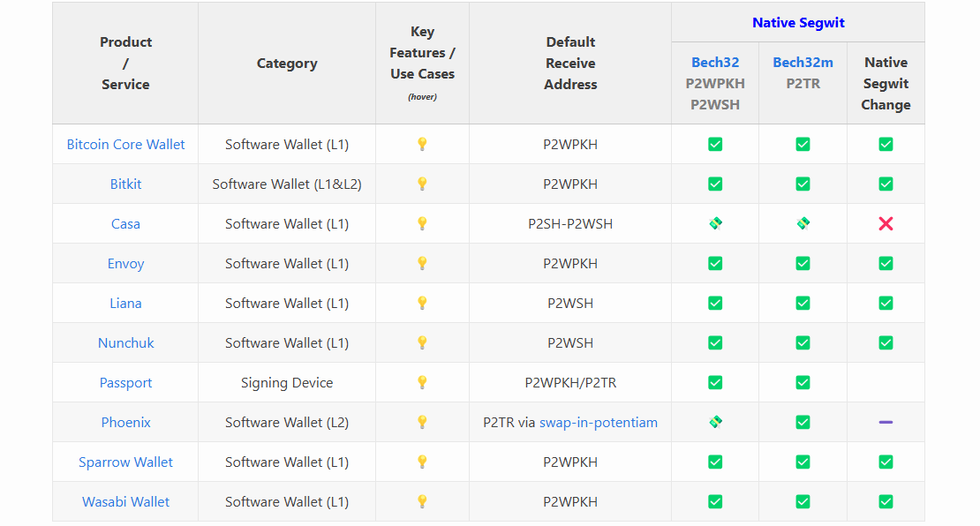Click Passport's Bech32 green check mark
Screen dimensions: 980x526
[x=716, y=382]
